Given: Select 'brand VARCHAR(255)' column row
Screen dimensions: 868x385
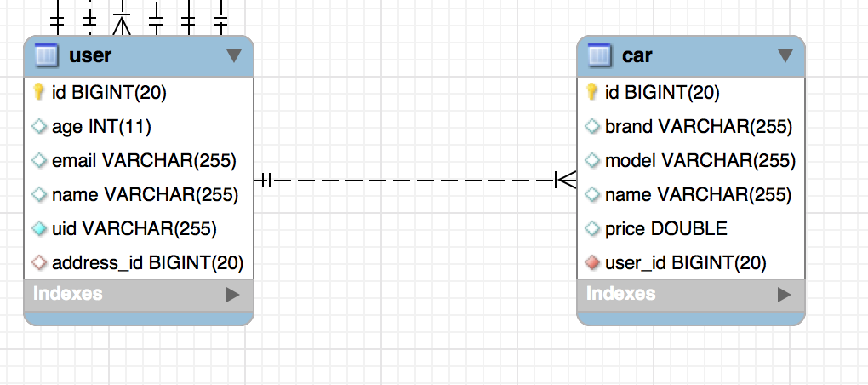Looking at the screenshot, I should coord(699,127).
